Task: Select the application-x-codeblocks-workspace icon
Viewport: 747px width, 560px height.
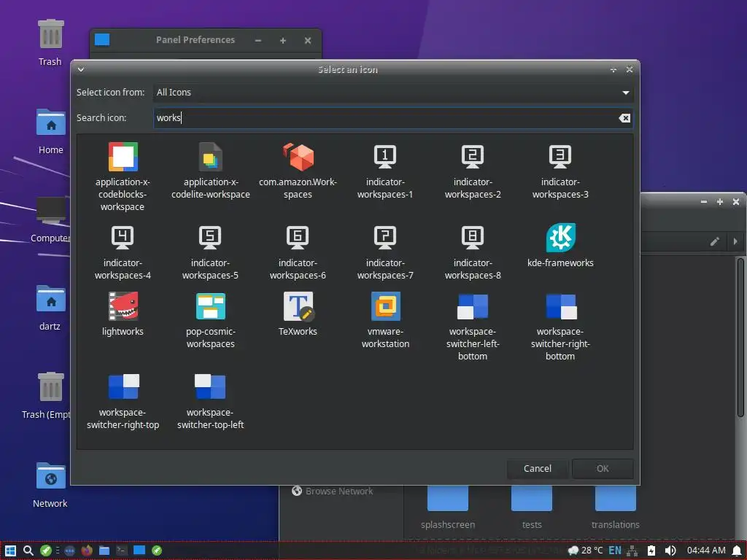Action: 123,157
